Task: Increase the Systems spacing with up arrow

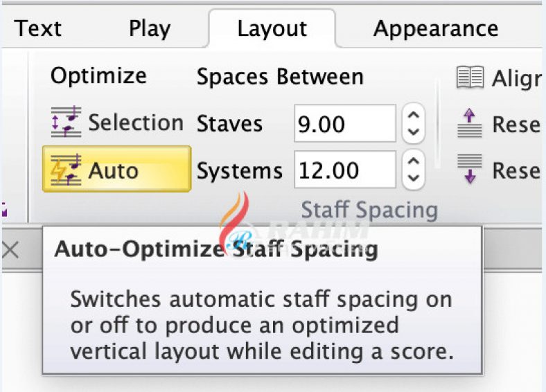Action: 414,161
